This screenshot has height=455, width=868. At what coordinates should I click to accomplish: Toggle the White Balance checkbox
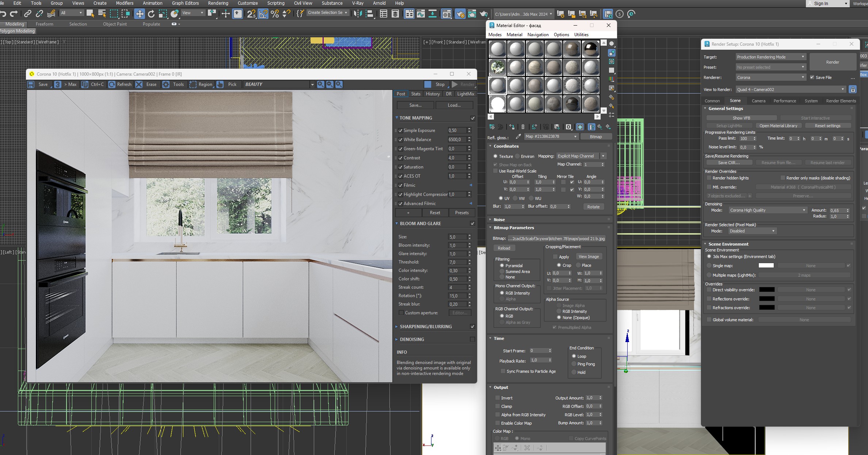[400, 140]
